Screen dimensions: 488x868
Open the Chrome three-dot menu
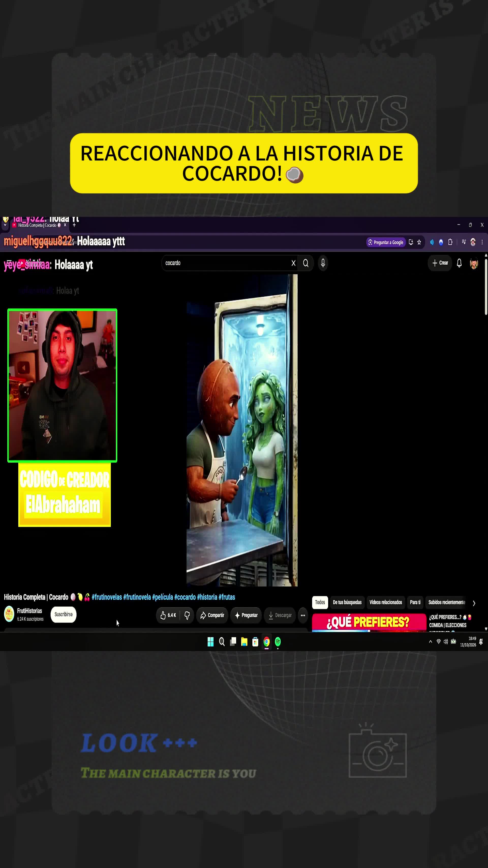click(482, 242)
